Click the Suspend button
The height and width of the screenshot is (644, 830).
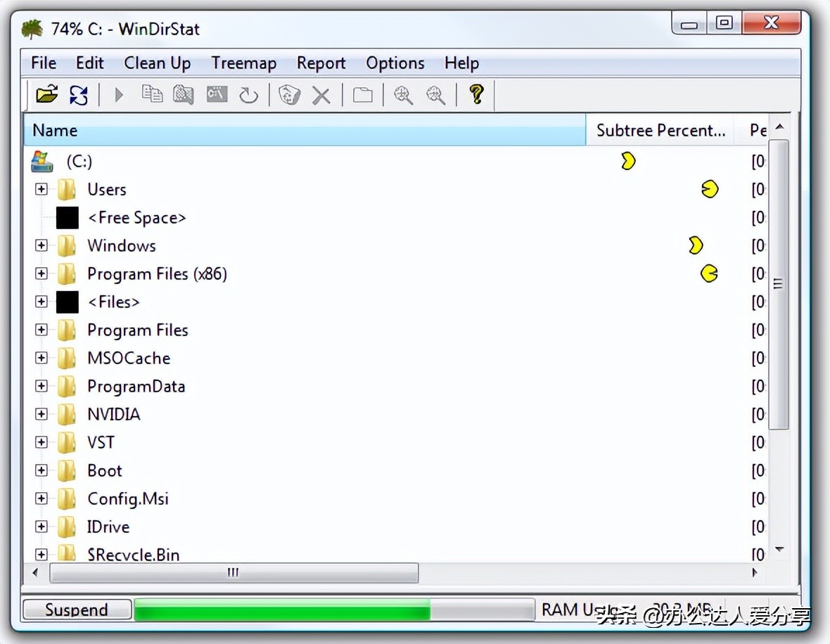(77, 609)
